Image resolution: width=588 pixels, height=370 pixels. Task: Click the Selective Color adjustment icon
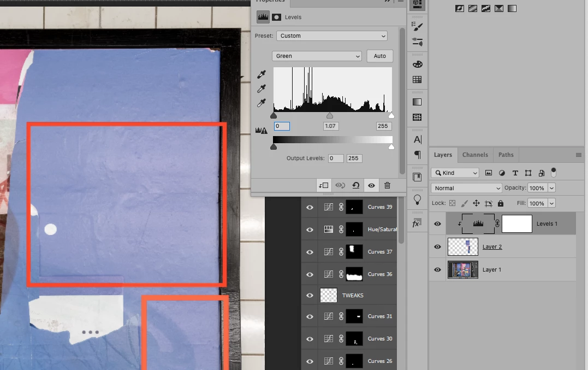point(499,8)
